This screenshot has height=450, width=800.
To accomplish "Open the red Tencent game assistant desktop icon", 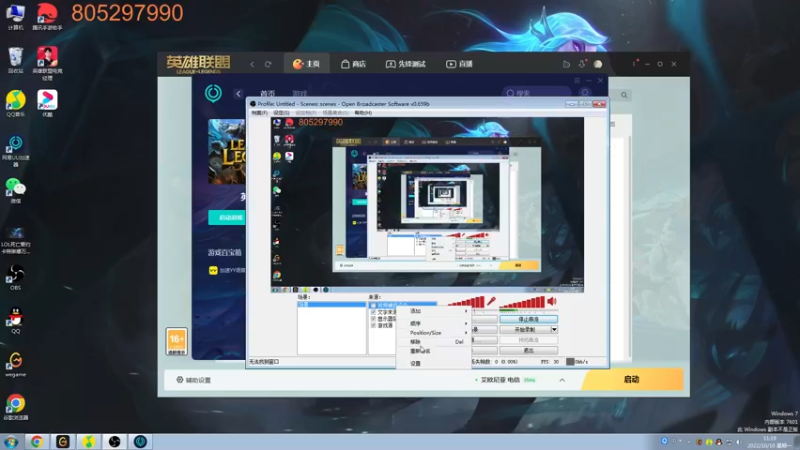I will [47, 16].
